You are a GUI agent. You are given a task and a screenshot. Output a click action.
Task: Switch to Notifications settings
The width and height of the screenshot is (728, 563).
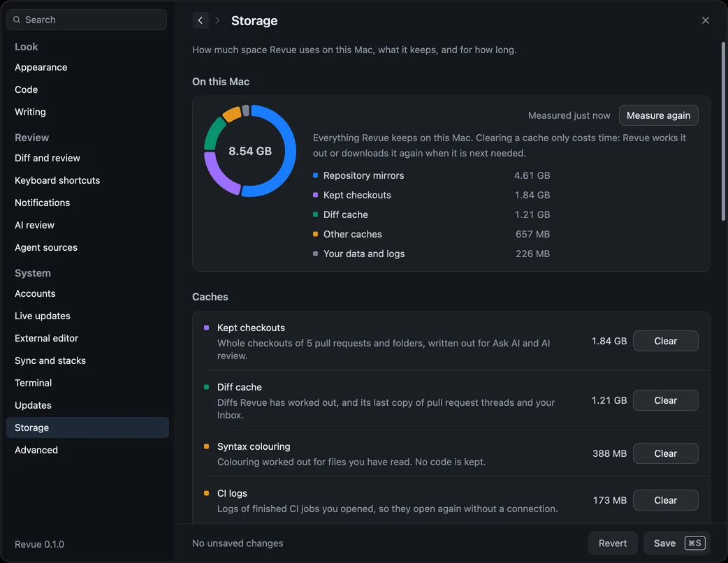87,203
